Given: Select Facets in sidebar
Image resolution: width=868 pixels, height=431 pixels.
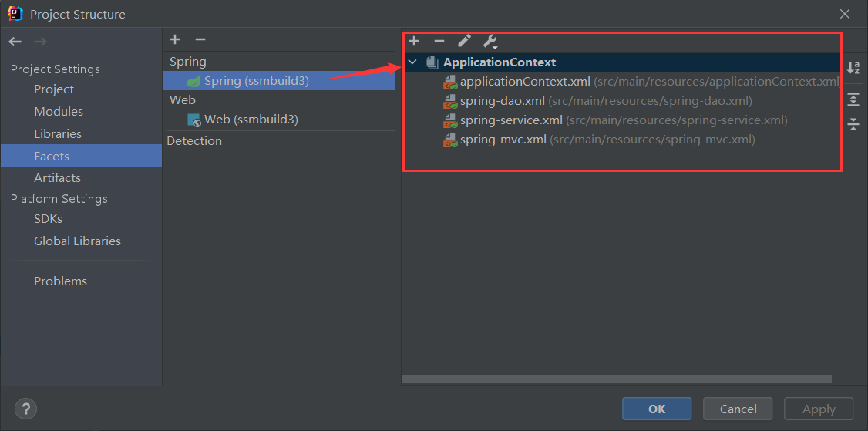Looking at the screenshot, I should click(82, 156).
